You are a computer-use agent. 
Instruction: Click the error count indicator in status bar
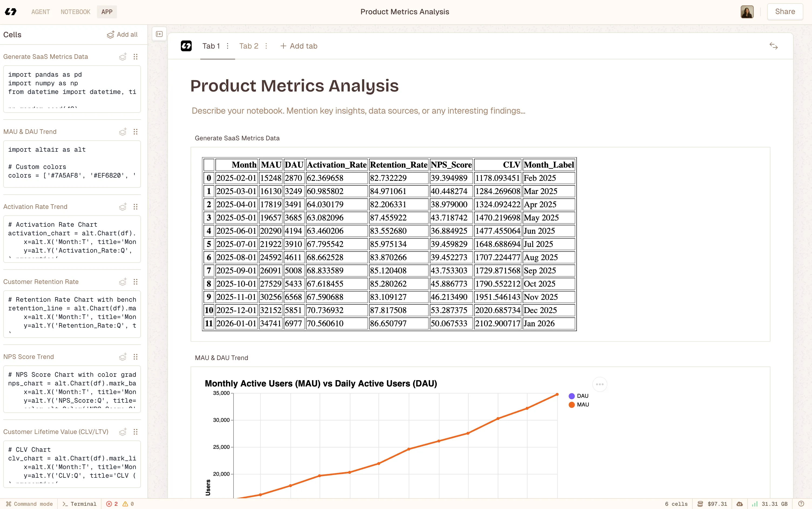coord(112,504)
